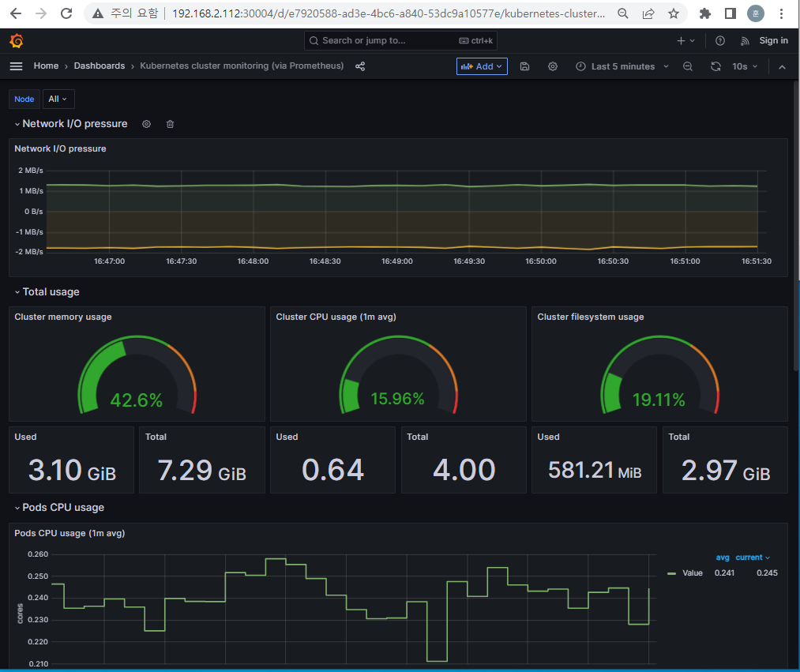Screen dimensions: 800x672
Task: Open browser extensions puzzle icon
Action: [x=704, y=13]
